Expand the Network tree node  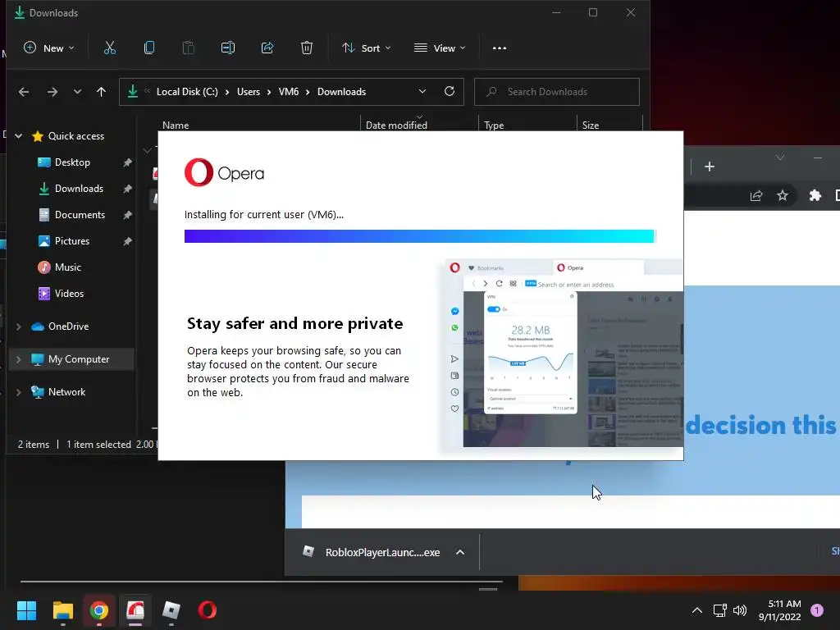[18, 392]
